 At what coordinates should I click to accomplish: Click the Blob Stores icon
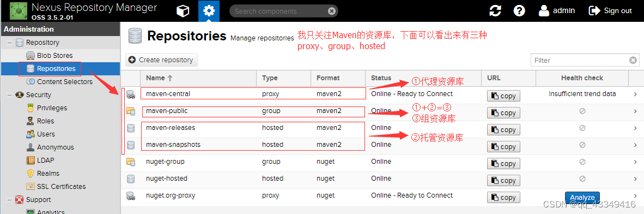click(30, 56)
